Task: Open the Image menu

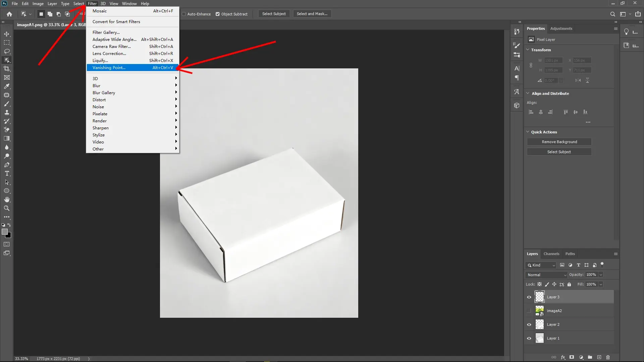Action: tap(38, 3)
